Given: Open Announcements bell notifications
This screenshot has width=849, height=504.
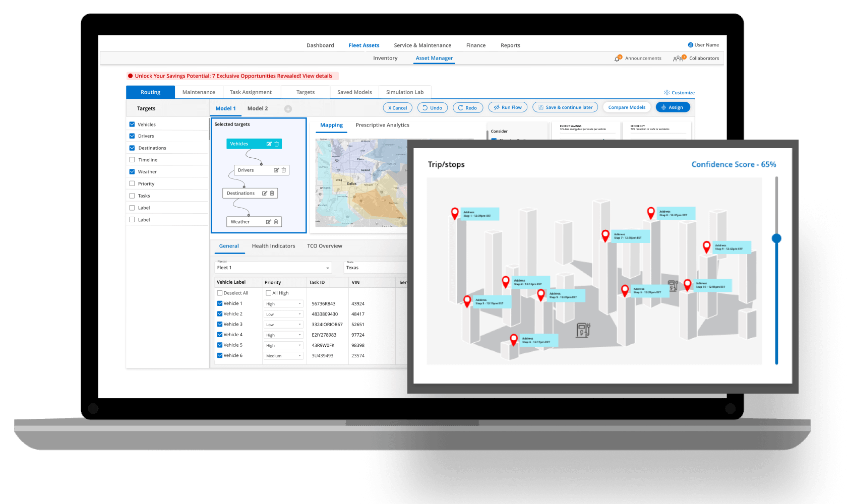Looking at the screenshot, I should click(x=618, y=58).
